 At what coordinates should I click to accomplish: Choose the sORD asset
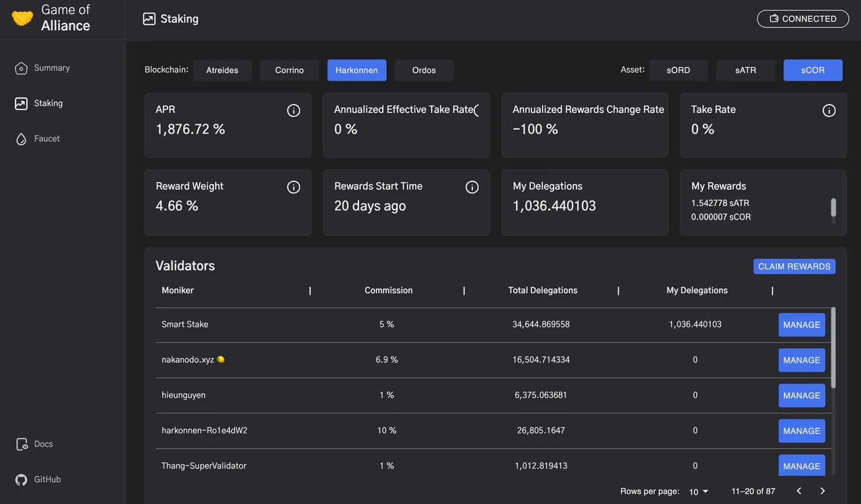click(x=678, y=70)
